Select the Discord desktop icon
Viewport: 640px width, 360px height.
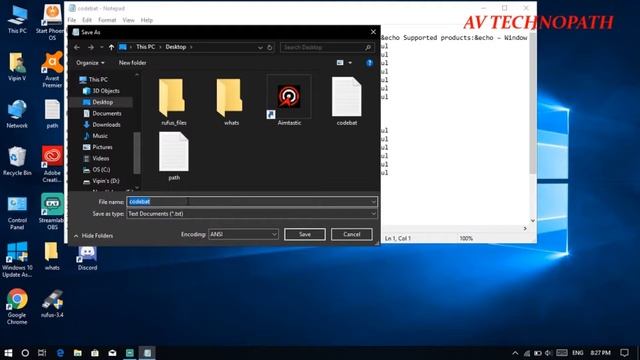click(87, 258)
